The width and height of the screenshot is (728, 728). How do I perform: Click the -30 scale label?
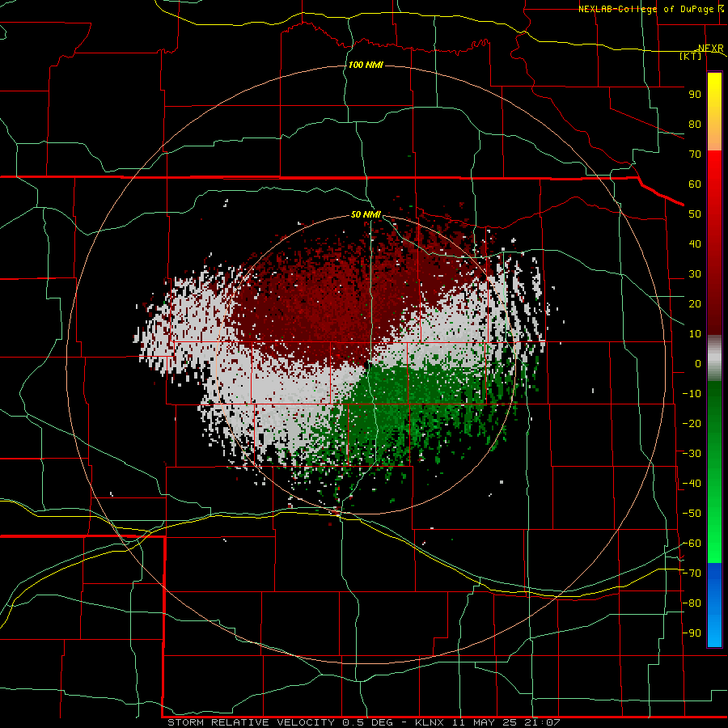point(692,454)
